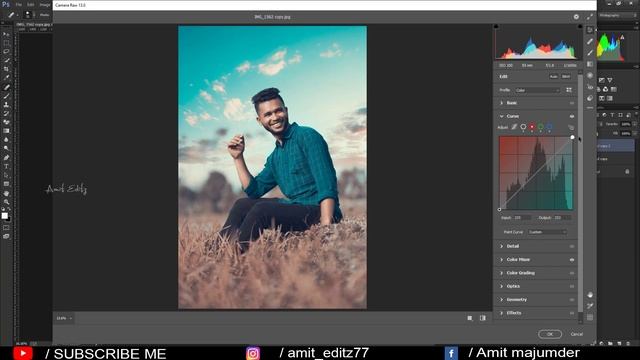Toggle Camera Raw grid overlay icon
This screenshot has height=360, width=640.
[590, 317]
